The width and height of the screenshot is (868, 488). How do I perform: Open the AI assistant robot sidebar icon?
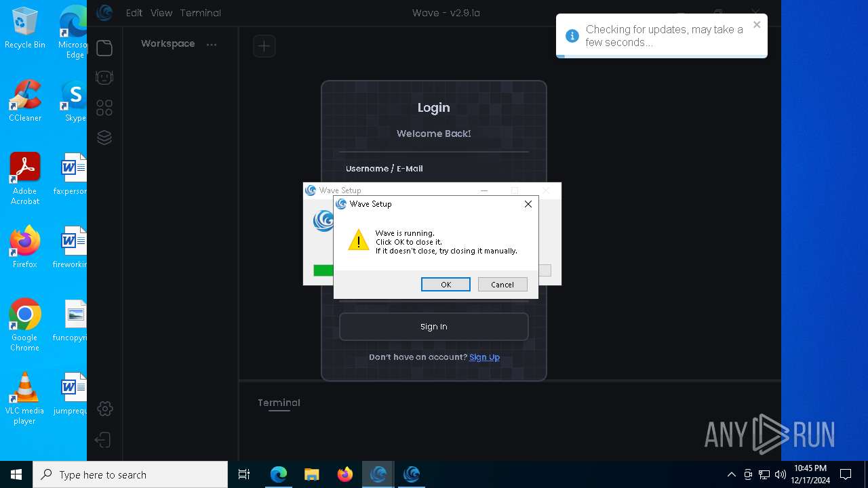point(104,78)
